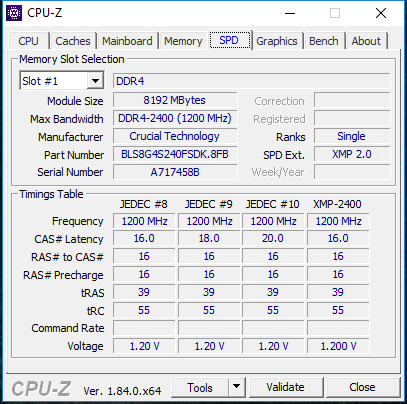The image size is (407, 404).
Task: Switch to the Caches tab
Action: pos(73,41)
